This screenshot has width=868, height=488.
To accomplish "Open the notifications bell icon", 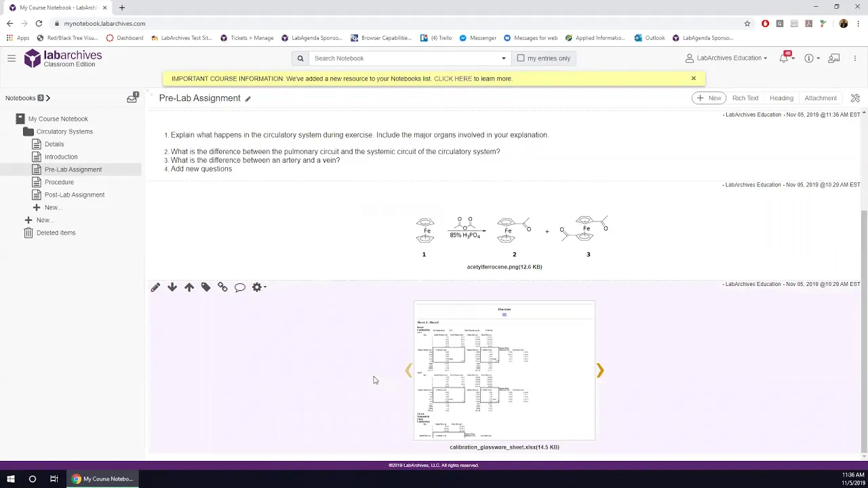I will 784,58.
